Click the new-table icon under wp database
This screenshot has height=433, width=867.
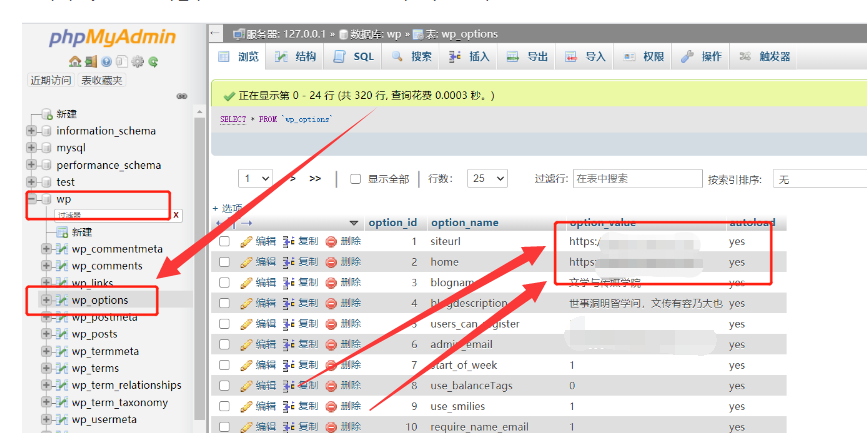point(62,232)
